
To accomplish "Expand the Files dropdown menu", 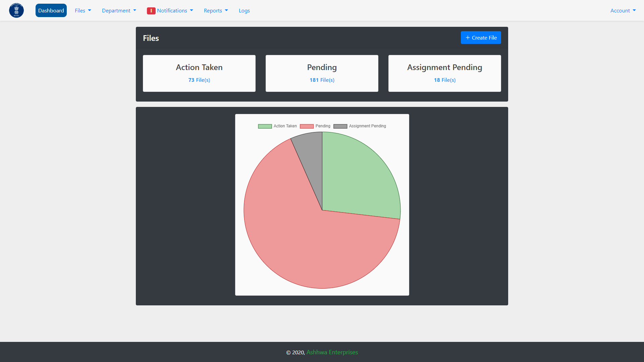I will (83, 11).
